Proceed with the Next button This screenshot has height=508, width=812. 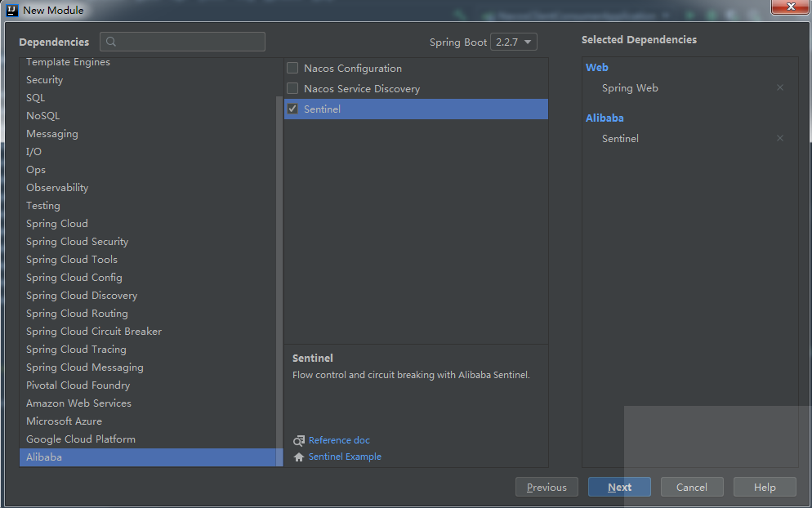(619, 488)
